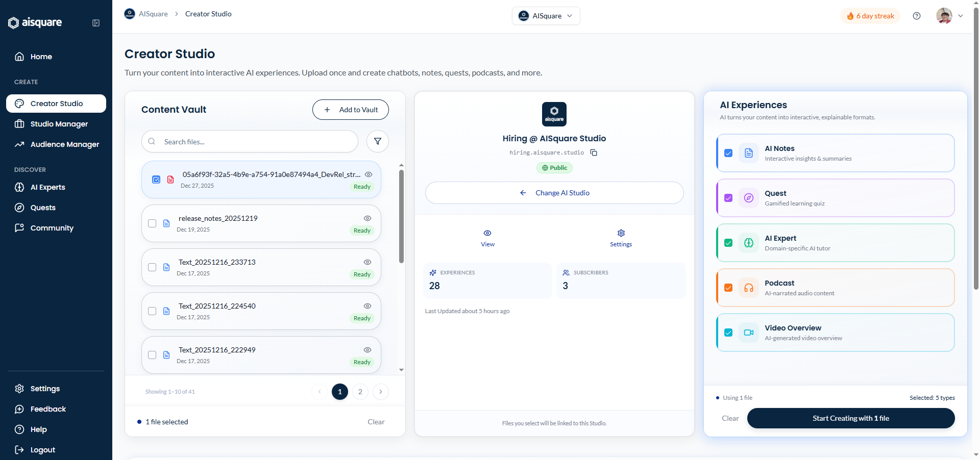Visit the Community page

click(x=52, y=227)
